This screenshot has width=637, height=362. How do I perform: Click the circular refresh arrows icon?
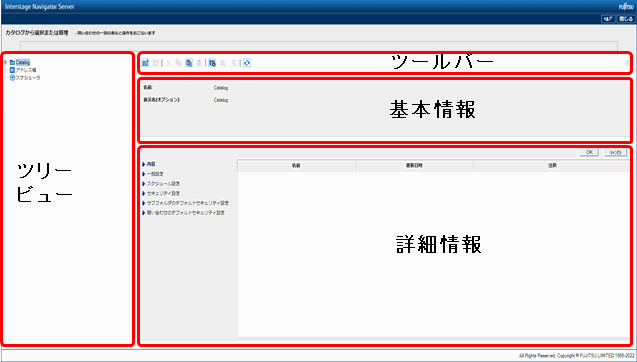pyautogui.click(x=247, y=63)
